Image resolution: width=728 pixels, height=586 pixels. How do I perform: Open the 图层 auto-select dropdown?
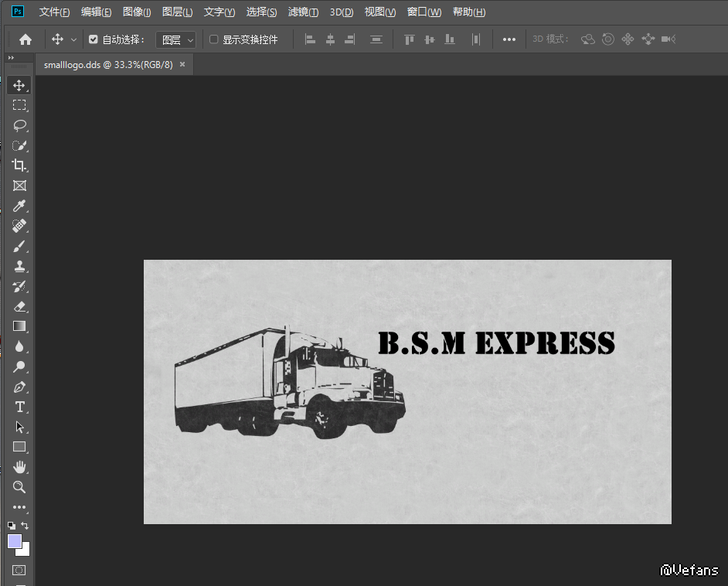coord(177,39)
